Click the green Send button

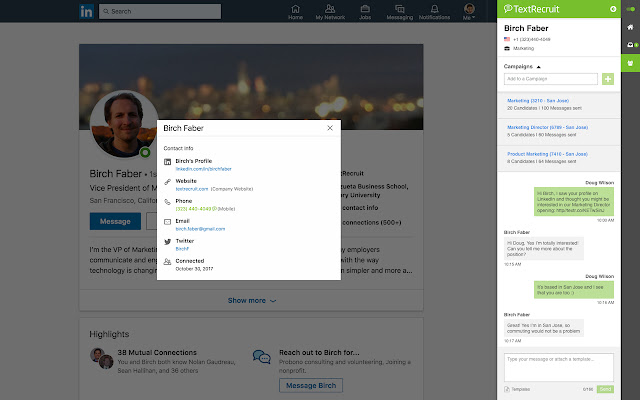coord(605,389)
